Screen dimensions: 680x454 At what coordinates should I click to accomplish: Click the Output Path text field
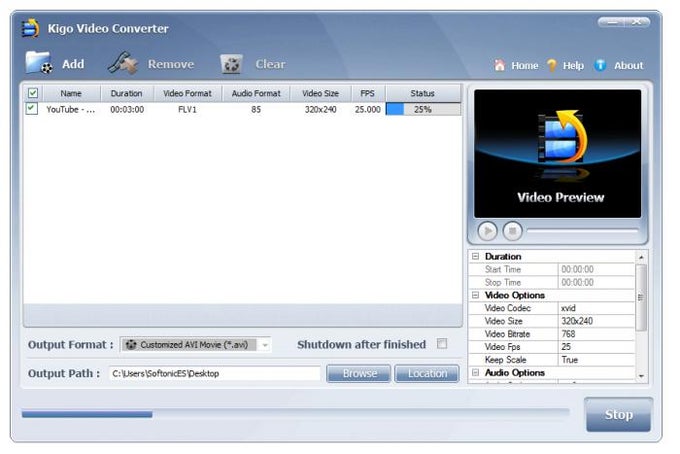point(215,373)
